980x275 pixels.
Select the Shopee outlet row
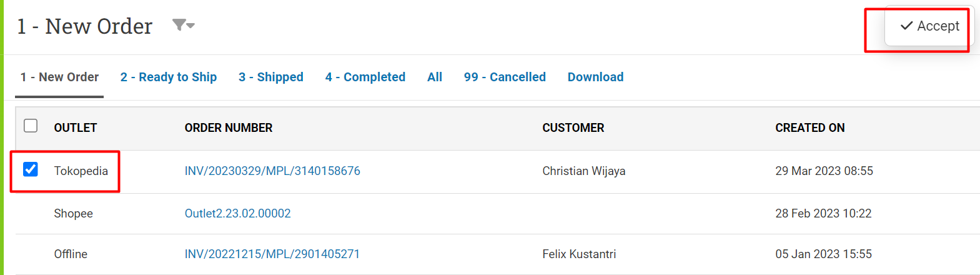point(498,214)
